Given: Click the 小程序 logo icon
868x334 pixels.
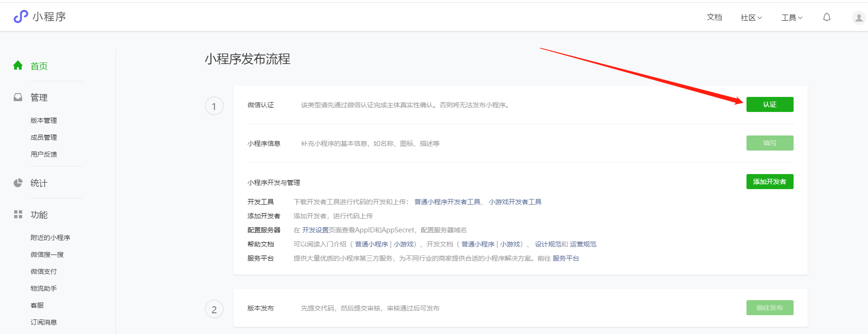Looking at the screenshot, I should click(x=21, y=17).
